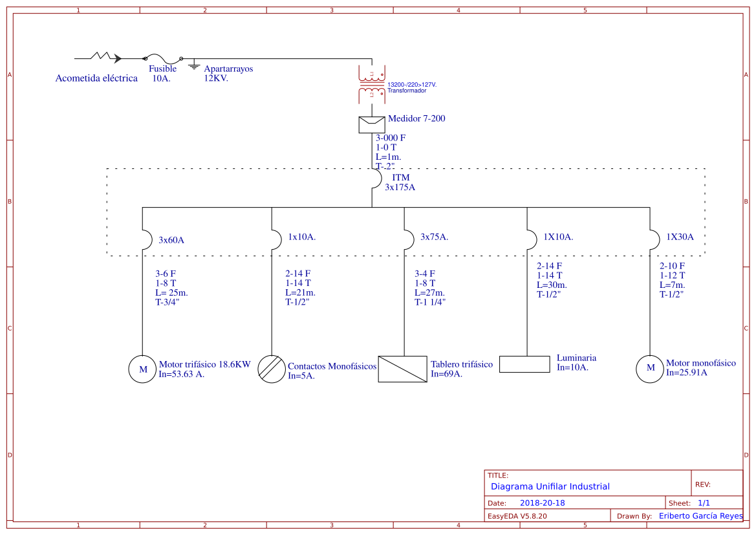The image size is (756, 535).
Task: Select the Tablero trifásico rectangle symbol
Action: [x=402, y=369]
